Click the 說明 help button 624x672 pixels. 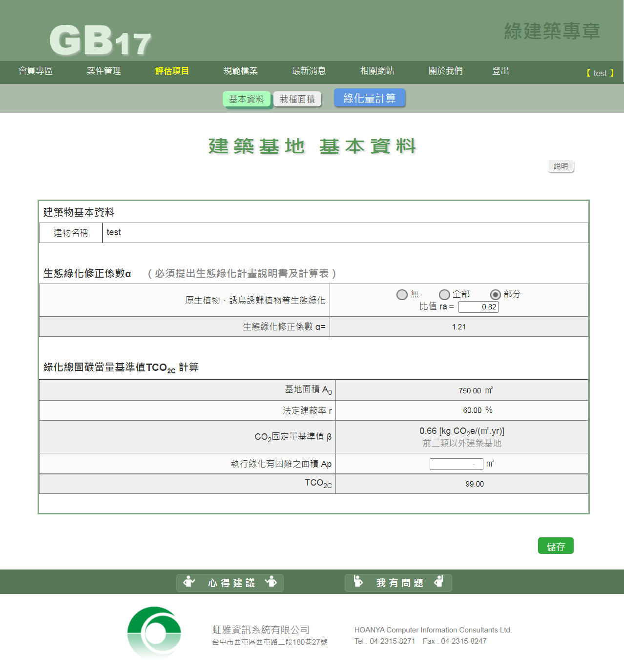click(x=561, y=166)
